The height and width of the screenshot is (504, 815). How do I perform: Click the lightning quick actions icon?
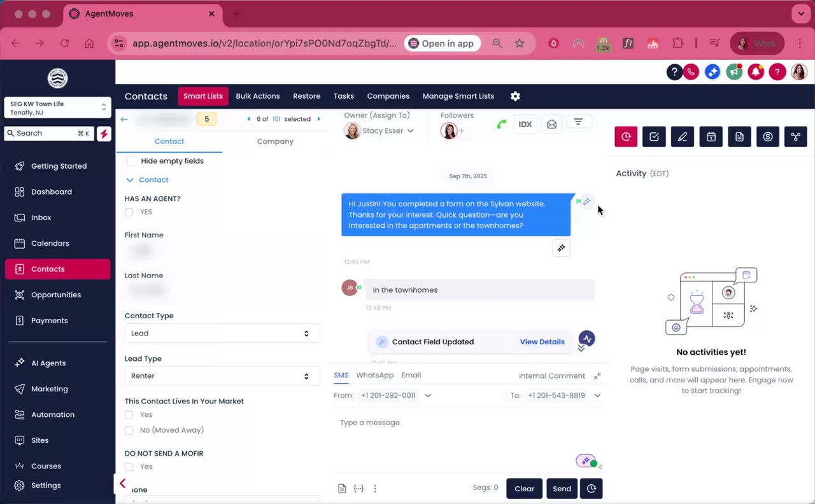pyautogui.click(x=104, y=133)
